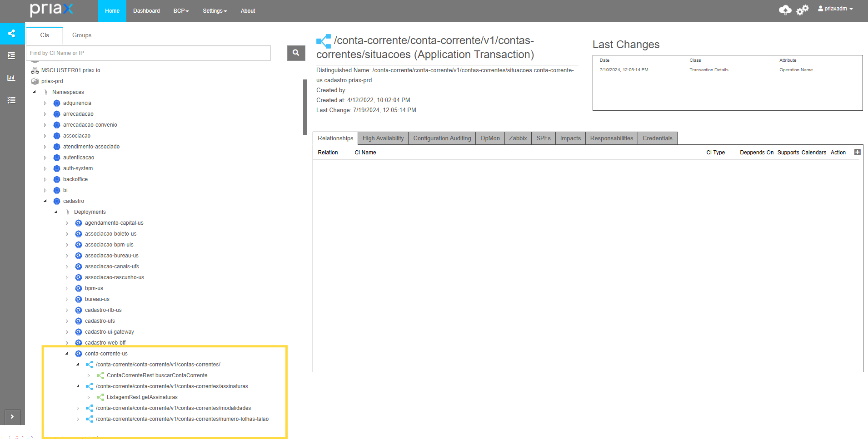Expand the autenticacao namespace node

tap(45, 158)
